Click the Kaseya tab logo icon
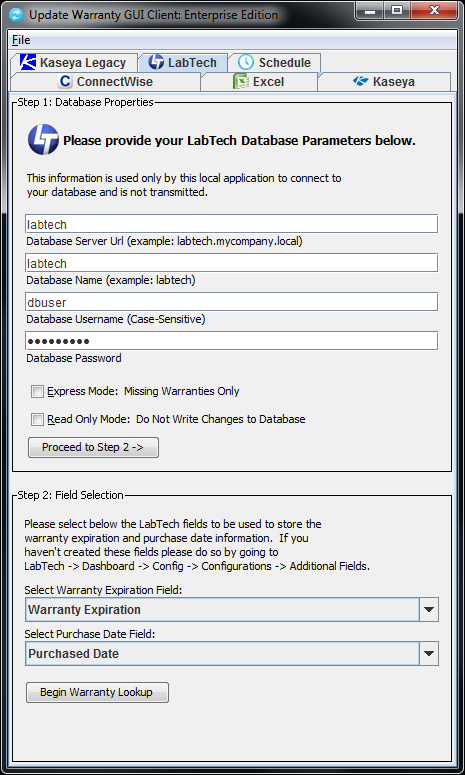This screenshot has height=775, width=465. [x=360, y=81]
